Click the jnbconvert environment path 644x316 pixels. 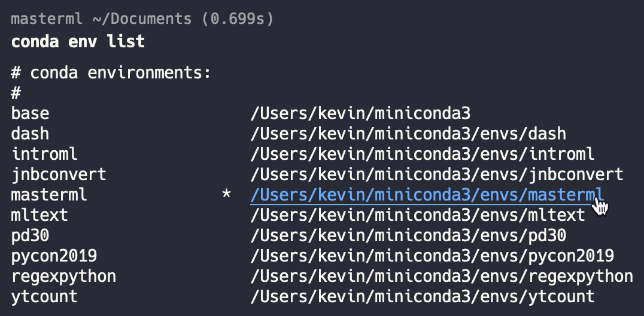pos(436,174)
